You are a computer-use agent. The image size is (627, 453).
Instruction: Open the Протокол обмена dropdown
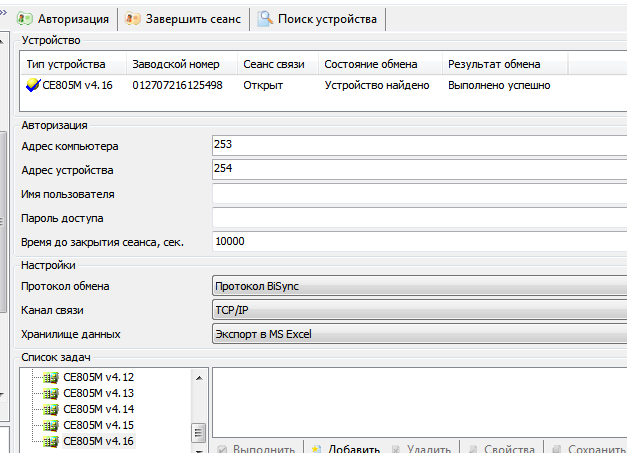[419, 287]
